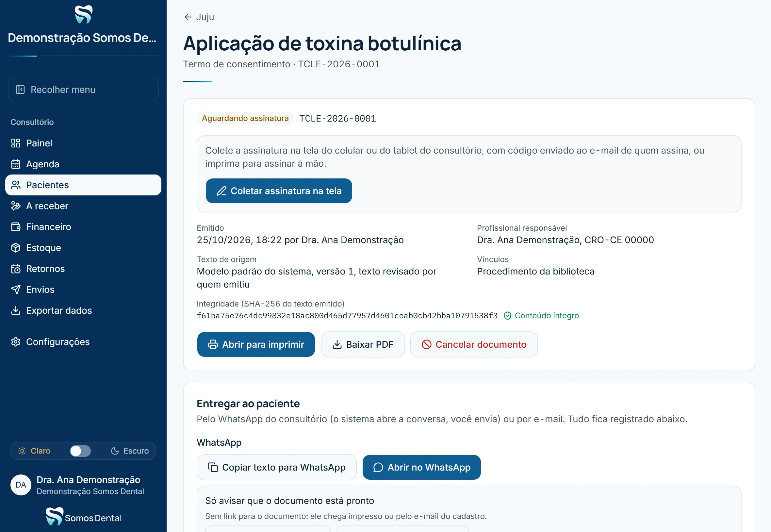Click the Aguardando assinatura status badge
This screenshot has height=532, width=771.
[x=245, y=118]
